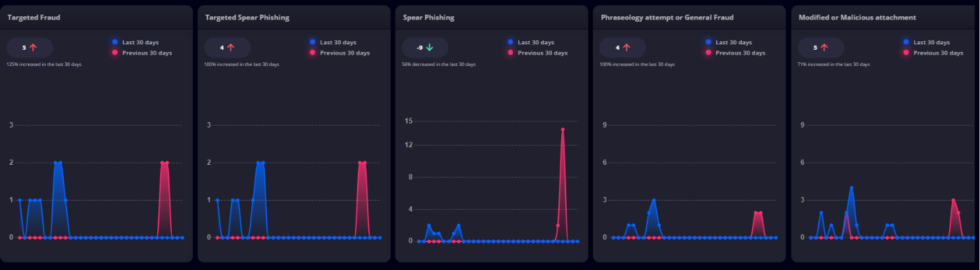Toggle Previous 30 days legend in Targeted Fraud
Image resolution: width=980 pixels, height=270 pixels.
coord(142,53)
